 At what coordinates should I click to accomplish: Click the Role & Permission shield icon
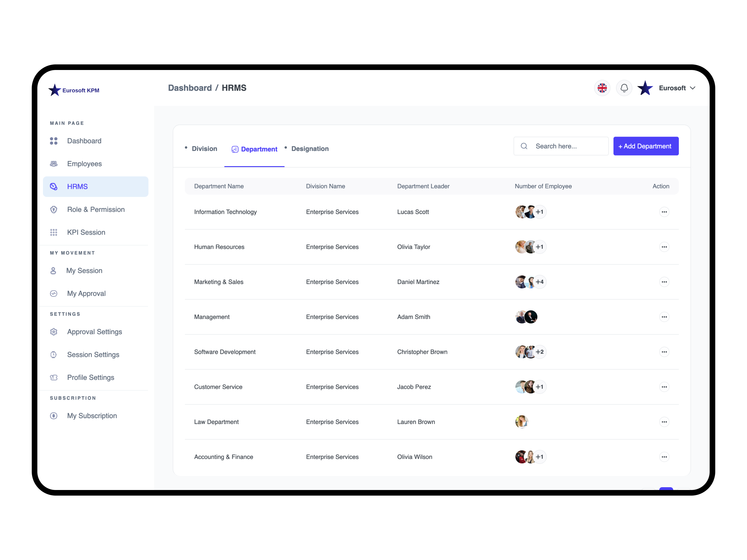[54, 210]
